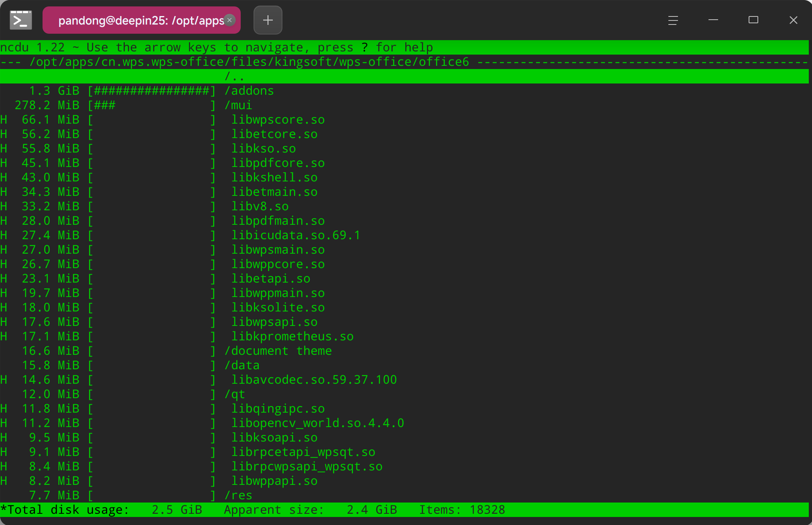The height and width of the screenshot is (525, 812).
Task: Click the libkshell.so file entry
Action: (x=274, y=177)
